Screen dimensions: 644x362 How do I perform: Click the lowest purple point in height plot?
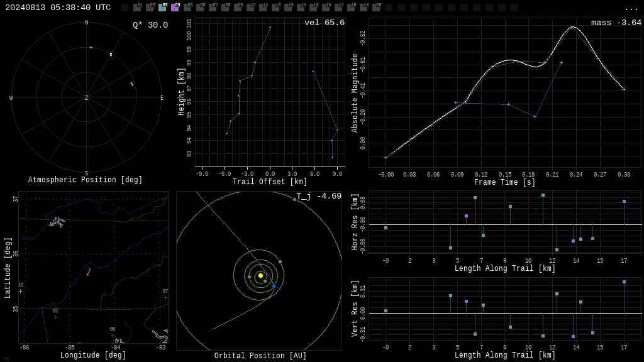(x=332, y=157)
